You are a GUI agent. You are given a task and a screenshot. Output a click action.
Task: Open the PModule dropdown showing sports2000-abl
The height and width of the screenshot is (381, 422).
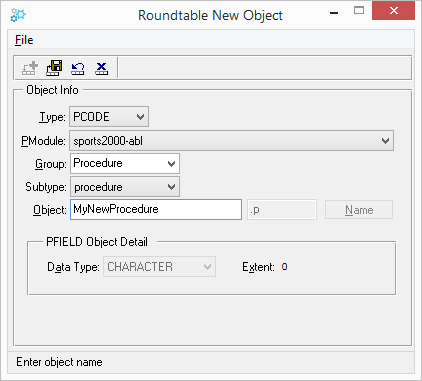point(231,141)
